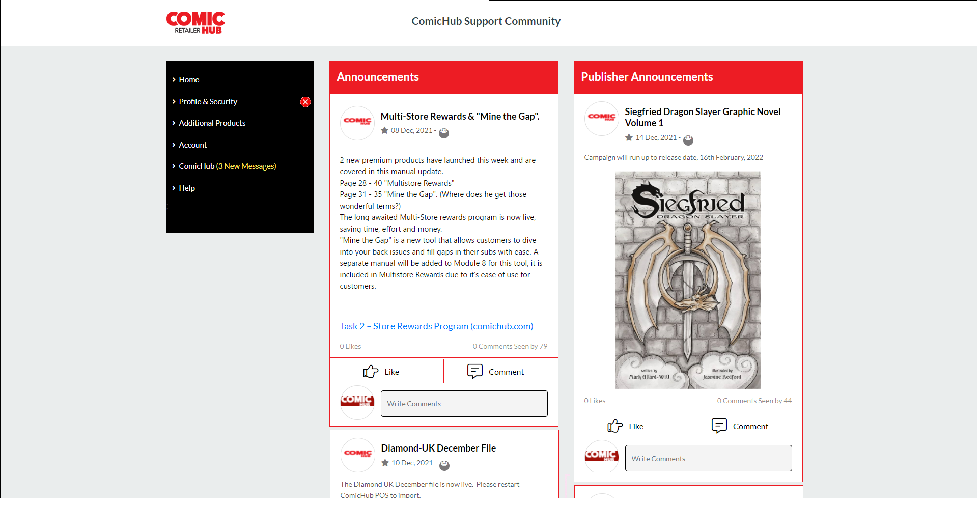Click Like on the Siegfried Dragon Slayer post
Image resolution: width=980 pixels, height=506 pixels.
pyautogui.click(x=636, y=427)
